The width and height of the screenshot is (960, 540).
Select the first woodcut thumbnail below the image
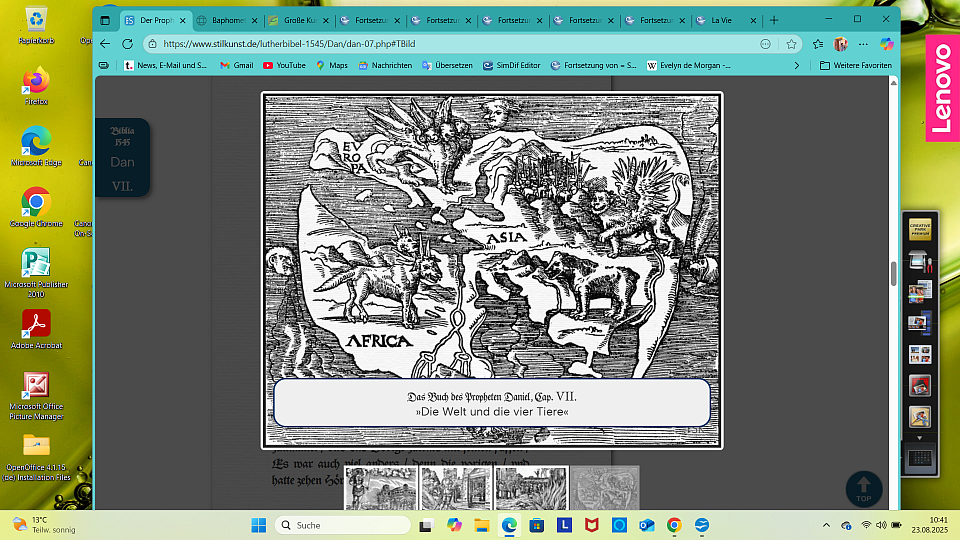381,488
